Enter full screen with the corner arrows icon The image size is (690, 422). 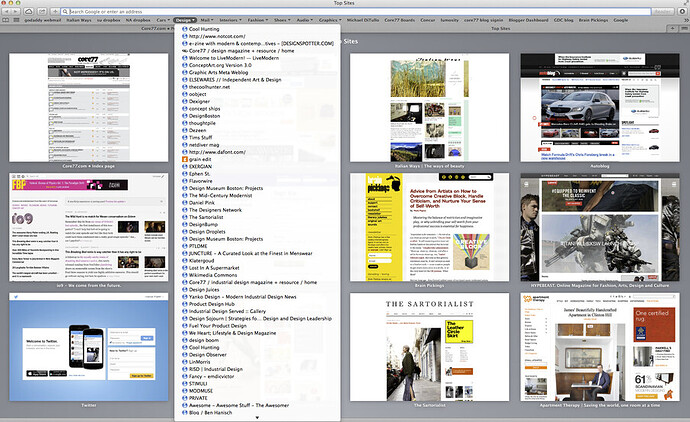(x=685, y=3)
